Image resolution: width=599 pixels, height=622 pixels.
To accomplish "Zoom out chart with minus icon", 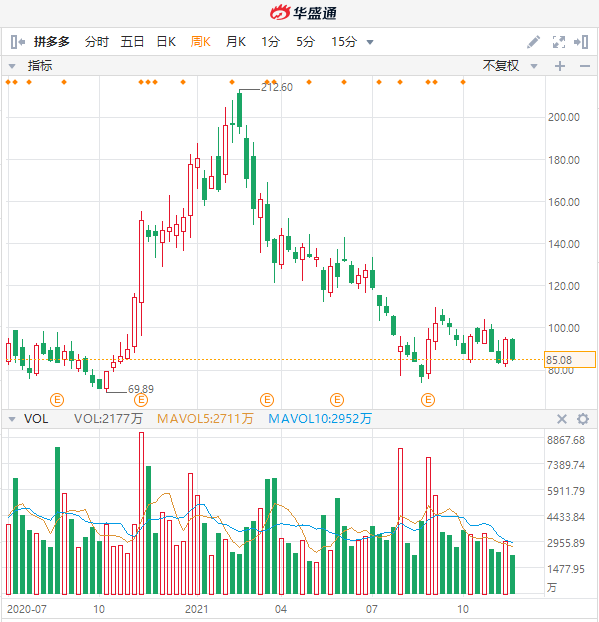I will [x=585, y=66].
